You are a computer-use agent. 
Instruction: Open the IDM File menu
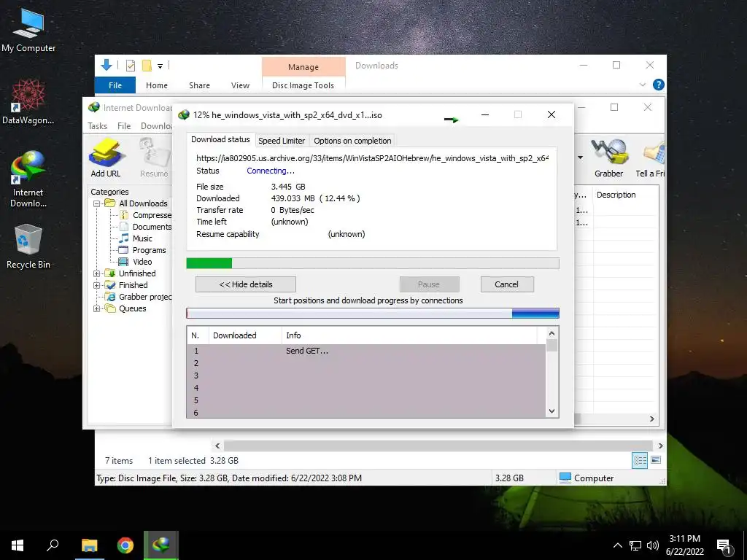tap(124, 125)
